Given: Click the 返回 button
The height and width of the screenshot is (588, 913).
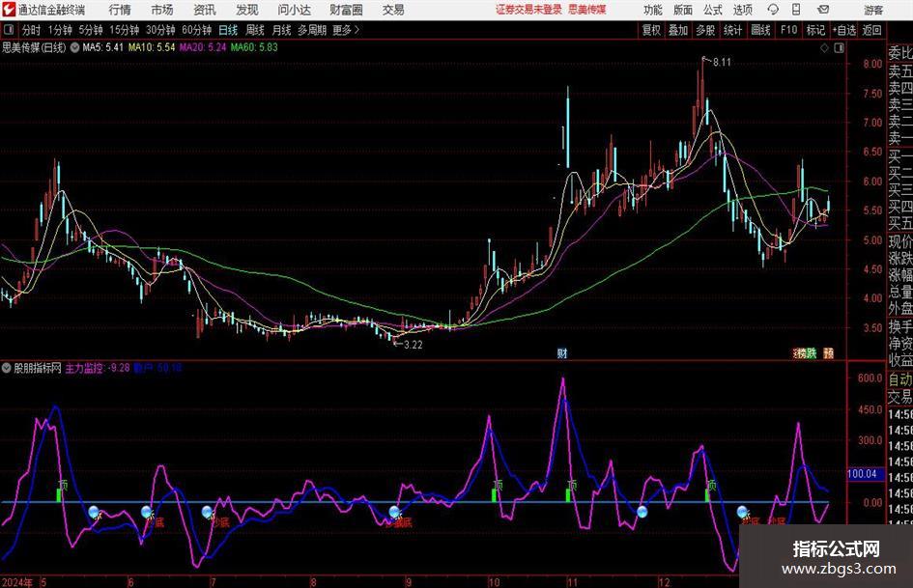Looking at the screenshot, I should (x=871, y=30).
